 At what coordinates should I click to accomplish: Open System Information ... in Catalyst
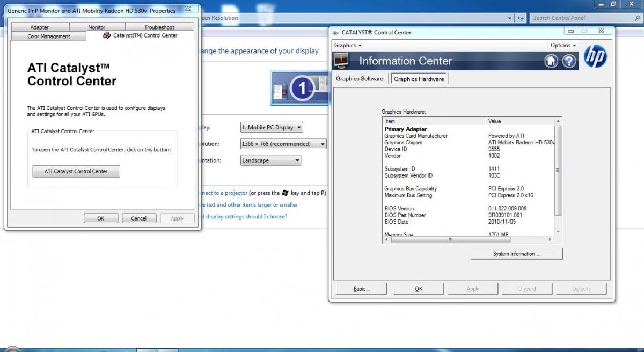[517, 254]
